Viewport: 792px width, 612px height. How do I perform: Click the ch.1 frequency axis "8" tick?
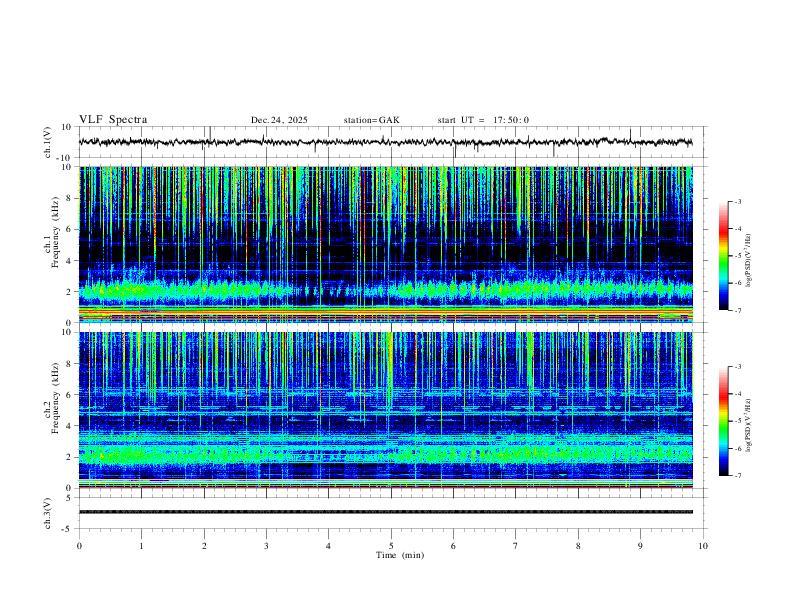click(x=70, y=198)
